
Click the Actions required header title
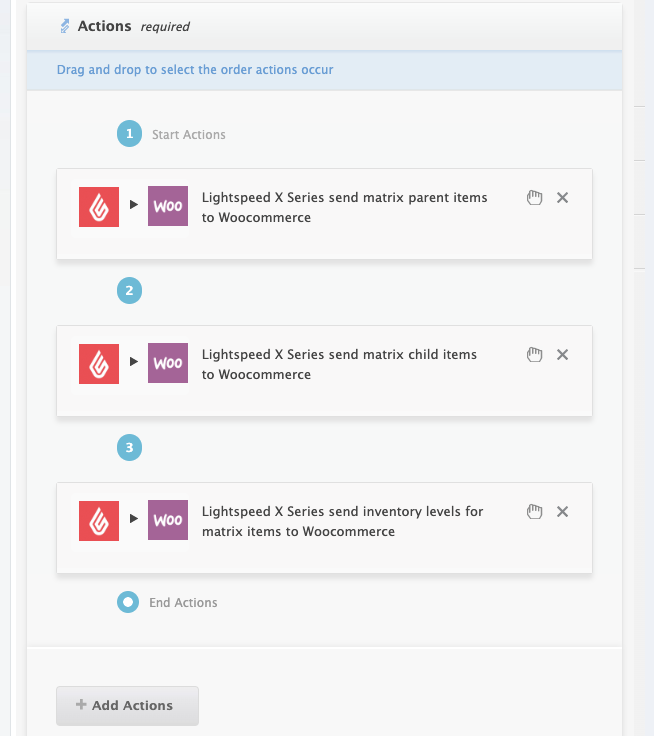(x=105, y=26)
